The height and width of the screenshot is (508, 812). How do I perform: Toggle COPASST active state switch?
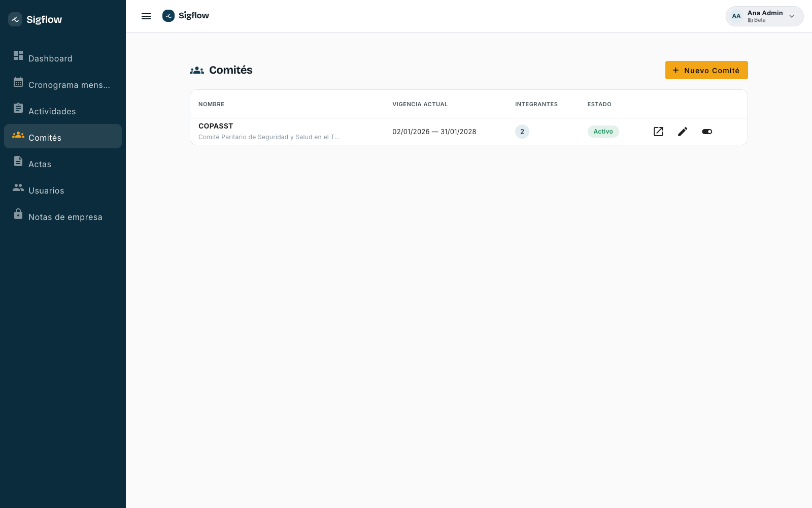[707, 132]
